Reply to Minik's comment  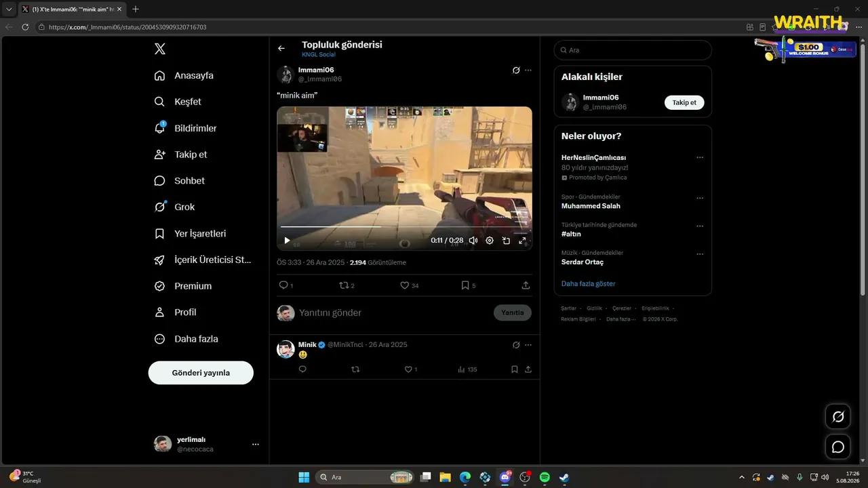pyautogui.click(x=302, y=369)
